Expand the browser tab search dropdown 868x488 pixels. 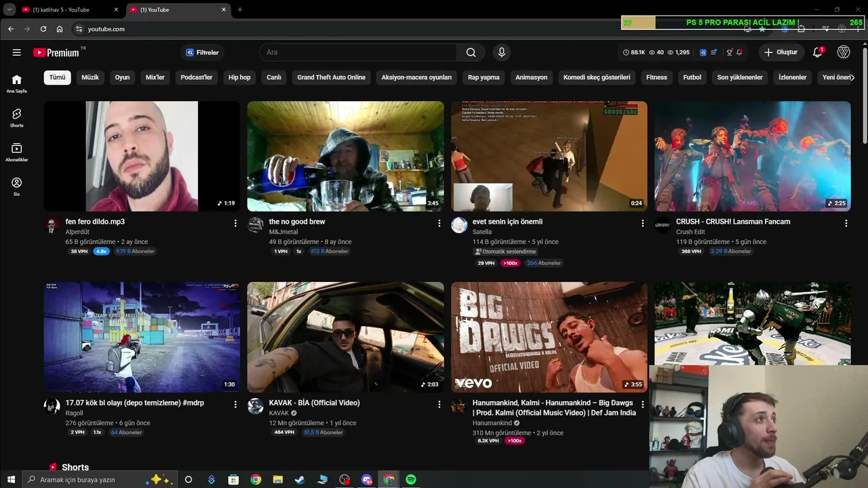(9, 9)
